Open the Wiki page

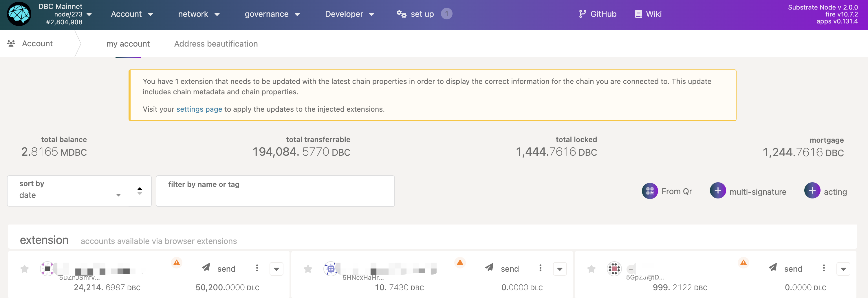click(648, 14)
